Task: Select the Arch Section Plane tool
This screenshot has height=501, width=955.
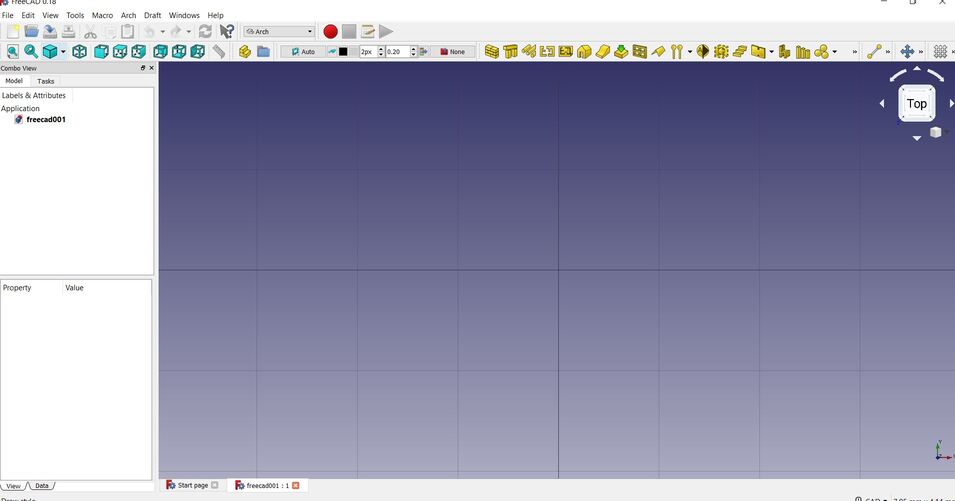Action: (702, 52)
